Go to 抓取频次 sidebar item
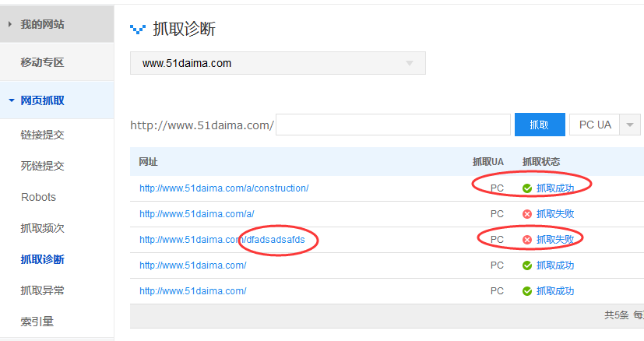Image resolution: width=644 pixels, height=341 pixels. [42, 228]
